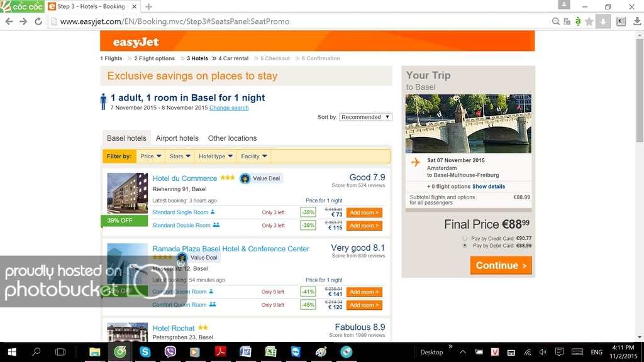Viewport: 644px width, 362px height.
Task: Reload the easyJet booking page
Action: [x=38, y=21]
